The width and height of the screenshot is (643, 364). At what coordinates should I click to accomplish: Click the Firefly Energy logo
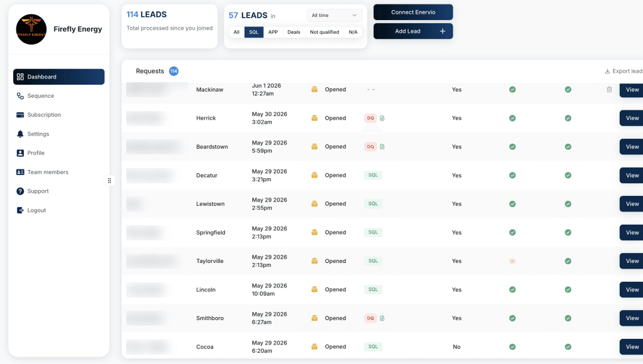tap(31, 29)
